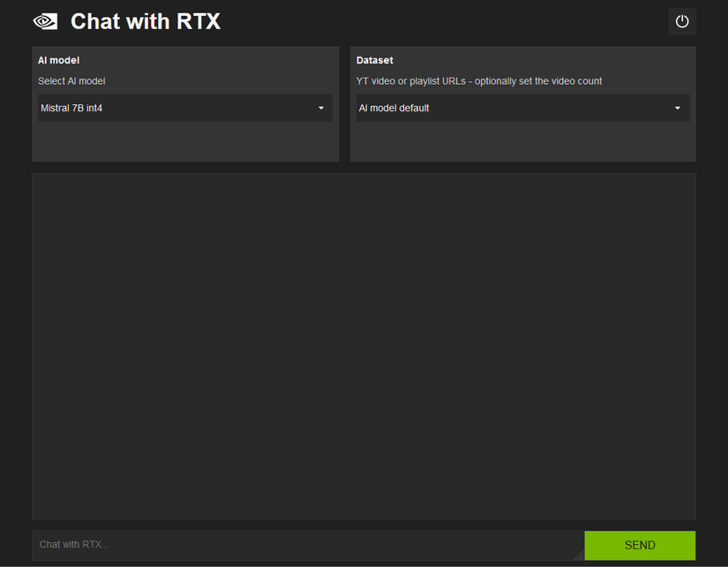The height and width of the screenshot is (567, 728).
Task: Click the dropdown arrow on the AI model selector
Action: click(321, 108)
